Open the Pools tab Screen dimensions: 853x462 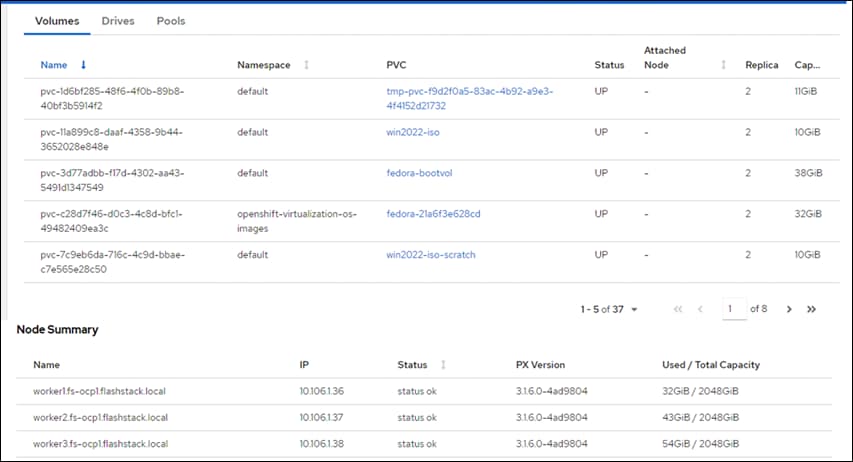click(x=171, y=21)
